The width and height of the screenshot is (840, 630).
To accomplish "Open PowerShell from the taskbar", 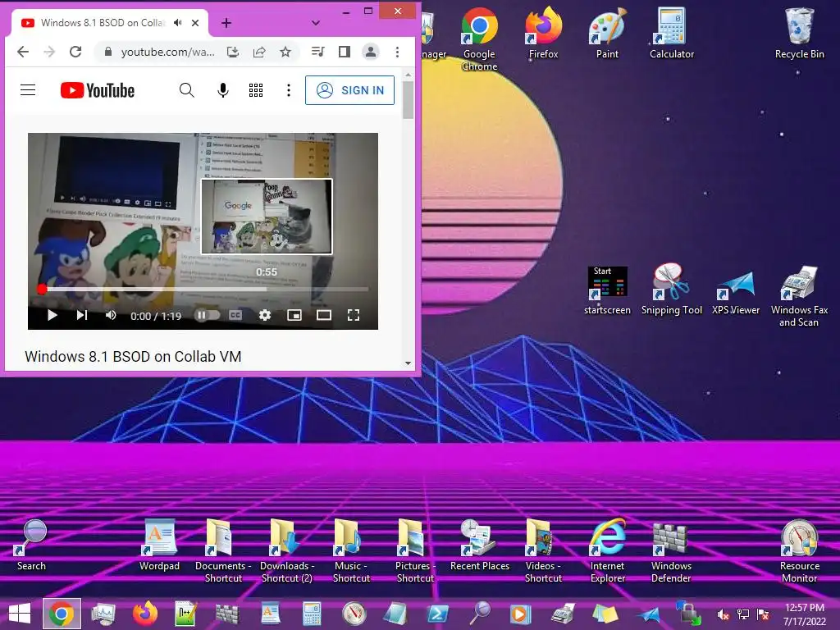I will pyautogui.click(x=437, y=614).
